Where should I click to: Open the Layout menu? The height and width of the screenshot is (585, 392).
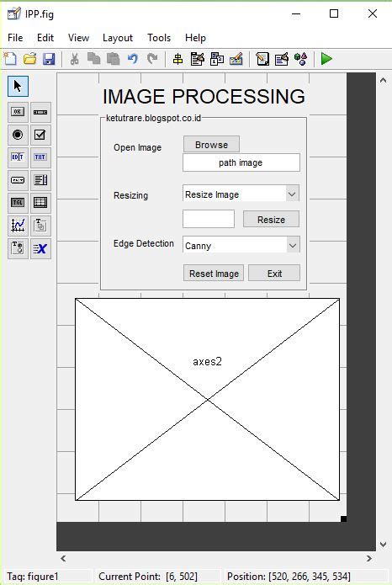(x=118, y=38)
